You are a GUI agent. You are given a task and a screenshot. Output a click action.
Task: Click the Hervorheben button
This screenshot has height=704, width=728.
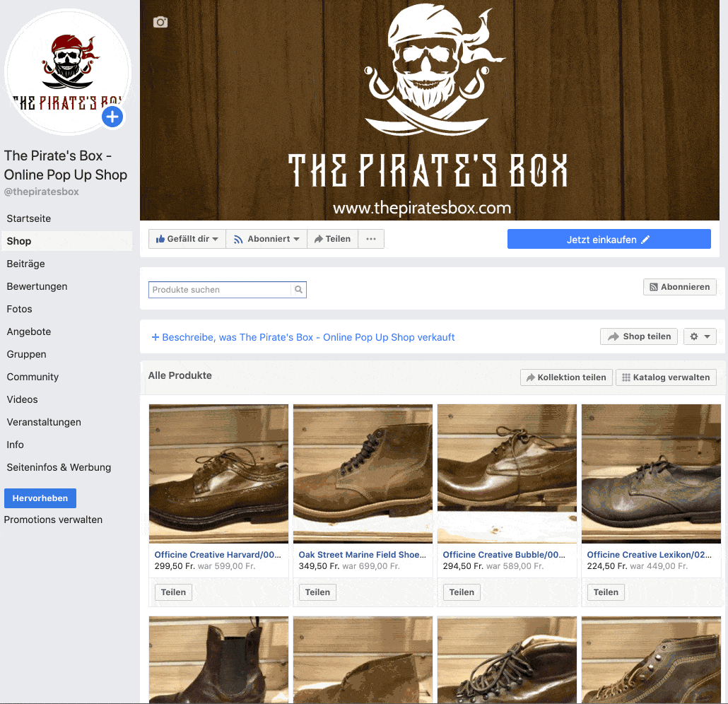(x=40, y=498)
